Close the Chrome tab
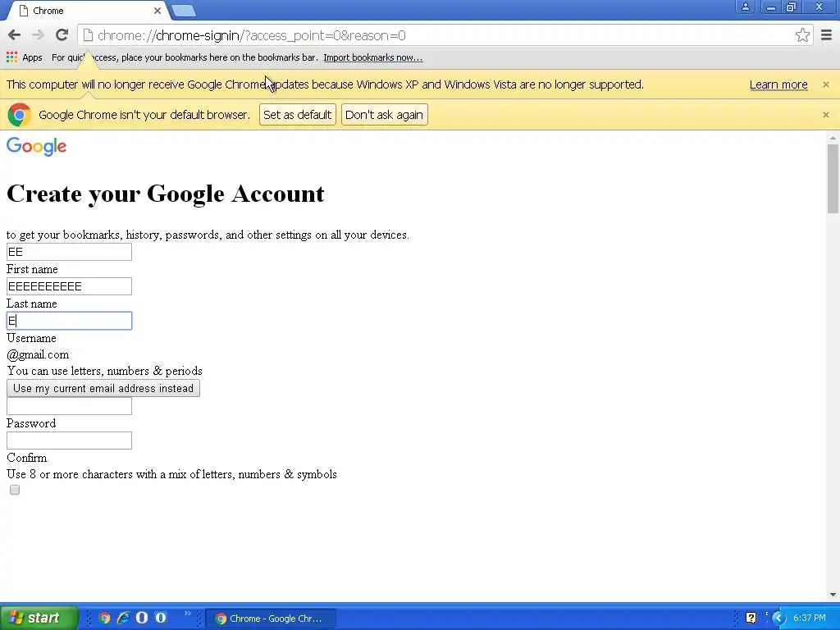 [157, 11]
